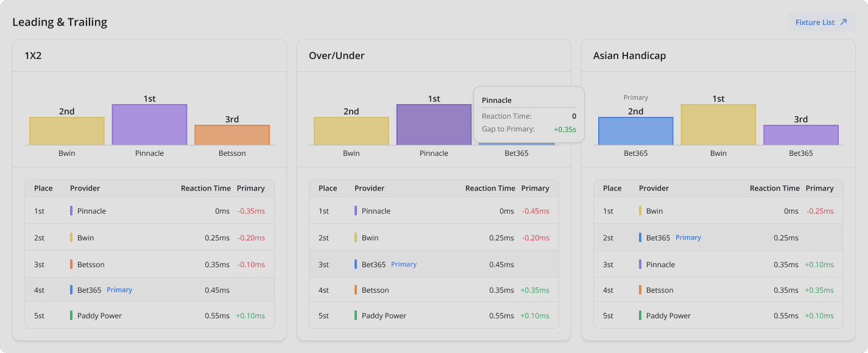Image resolution: width=868 pixels, height=353 pixels.
Task: Click the Place header in Over/Under table
Action: (x=328, y=188)
